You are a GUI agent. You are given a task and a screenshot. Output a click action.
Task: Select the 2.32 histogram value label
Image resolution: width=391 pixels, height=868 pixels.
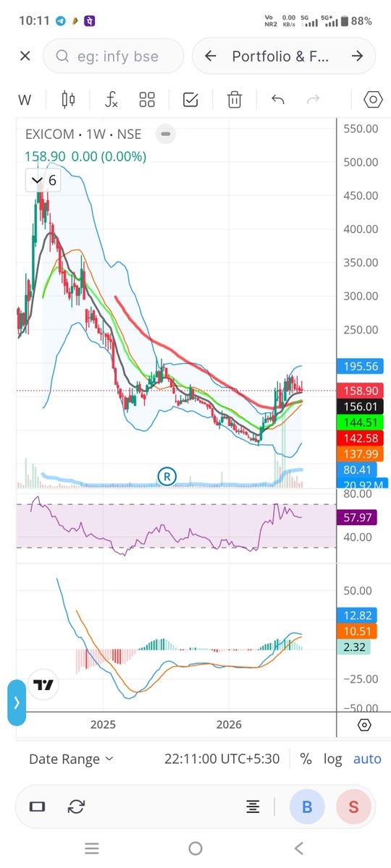(x=355, y=648)
